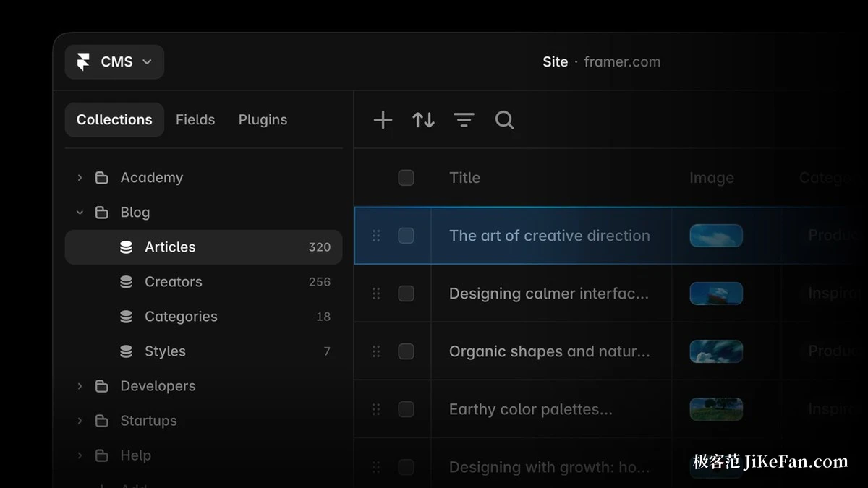868x488 pixels.
Task: Click the search magnifier icon
Action: (x=504, y=120)
